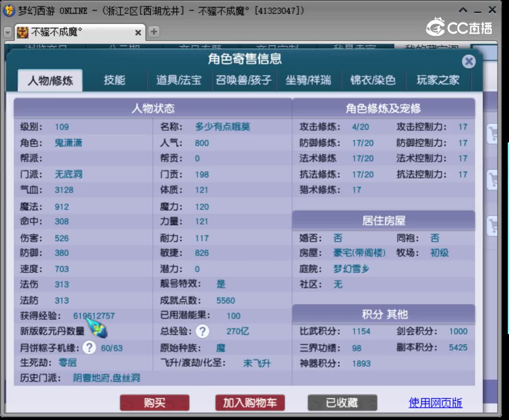Click the 历史门派 value 阴曹地府,盘丝洞
The image size is (509, 420).
(107, 378)
